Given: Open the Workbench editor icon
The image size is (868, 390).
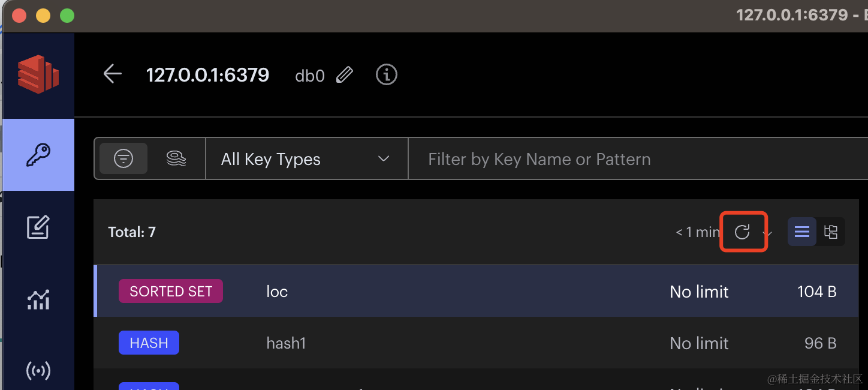Looking at the screenshot, I should (38, 227).
